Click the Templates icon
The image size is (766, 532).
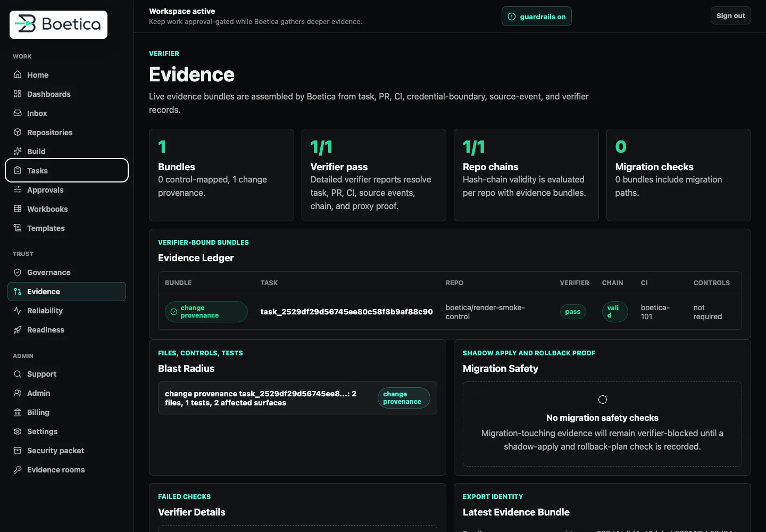[18, 228]
